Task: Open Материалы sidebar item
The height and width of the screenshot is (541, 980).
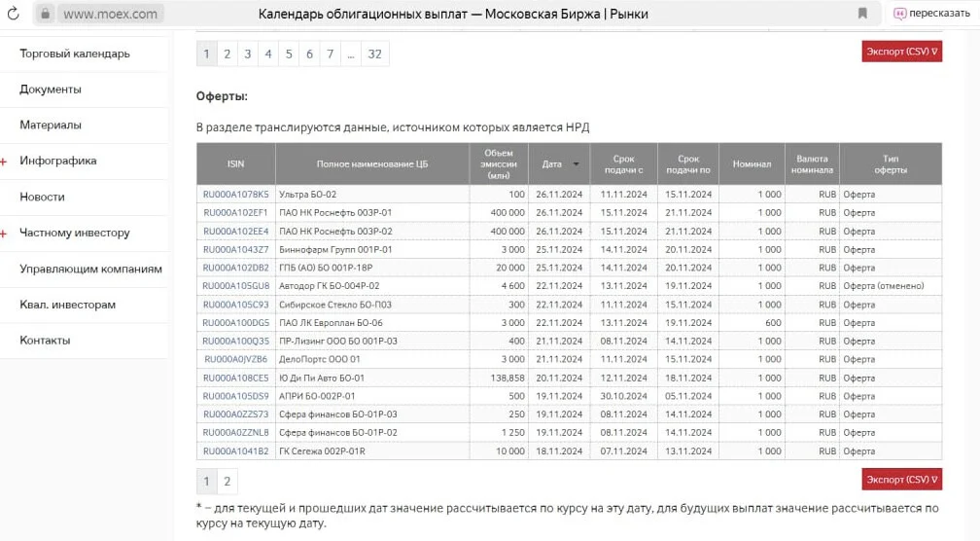Action: pyautogui.click(x=50, y=126)
